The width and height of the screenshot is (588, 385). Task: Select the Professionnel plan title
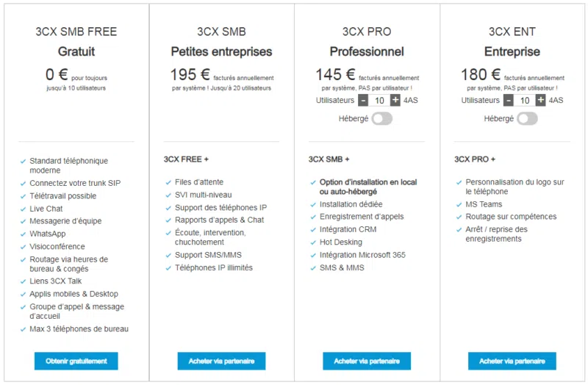(x=367, y=52)
